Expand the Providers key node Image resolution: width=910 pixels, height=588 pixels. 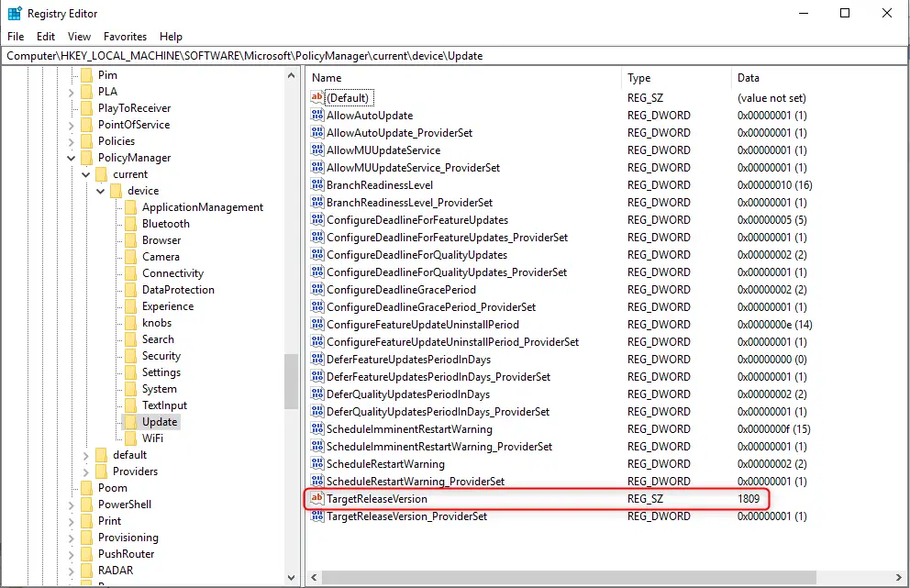[x=86, y=472]
